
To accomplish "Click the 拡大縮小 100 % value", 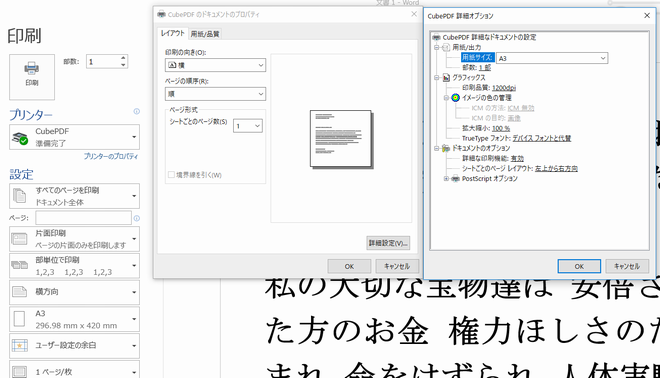I will pyautogui.click(x=501, y=128).
